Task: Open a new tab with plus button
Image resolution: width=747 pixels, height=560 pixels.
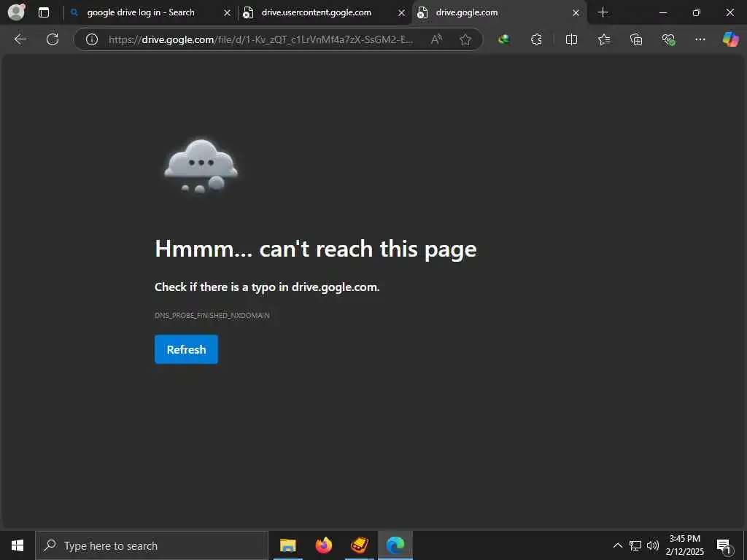Action: tap(603, 12)
